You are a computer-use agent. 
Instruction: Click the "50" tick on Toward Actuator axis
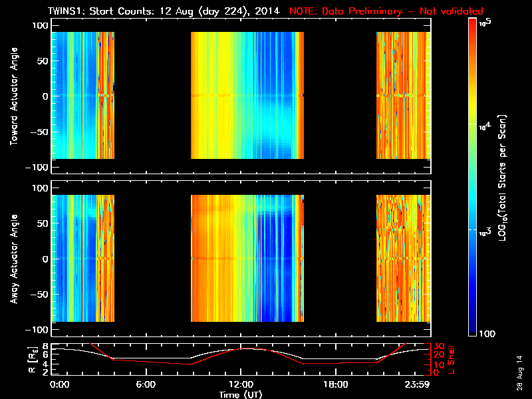43,61
